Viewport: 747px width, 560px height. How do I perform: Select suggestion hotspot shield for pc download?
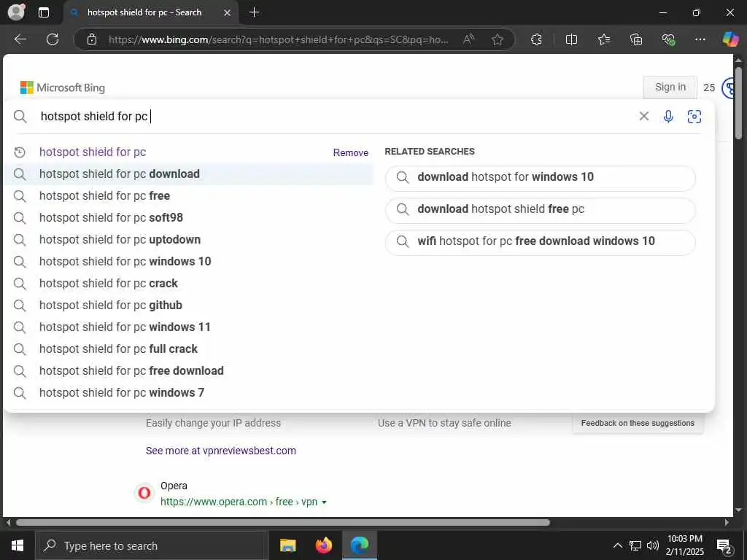pos(189,174)
